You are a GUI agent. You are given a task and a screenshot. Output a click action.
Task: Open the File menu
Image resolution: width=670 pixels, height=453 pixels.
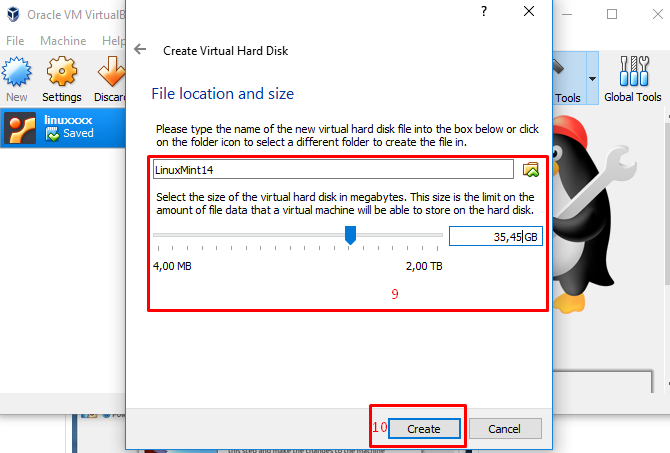(15, 41)
